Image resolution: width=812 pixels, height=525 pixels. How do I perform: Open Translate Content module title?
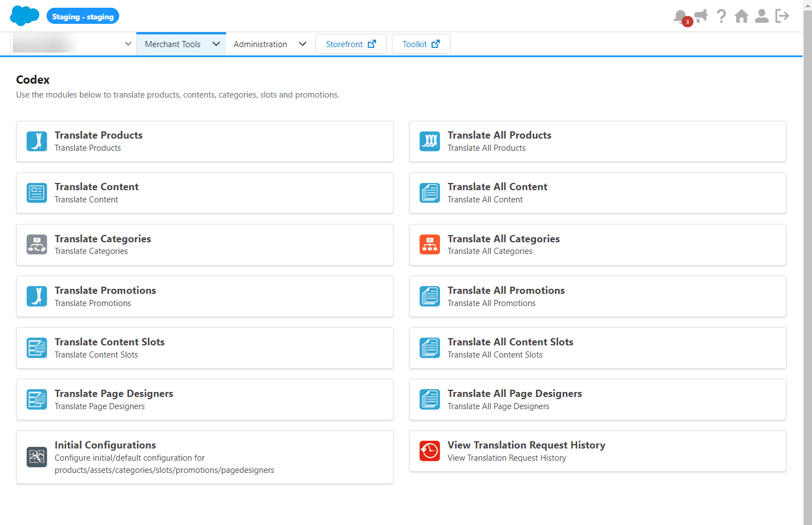[x=97, y=187]
